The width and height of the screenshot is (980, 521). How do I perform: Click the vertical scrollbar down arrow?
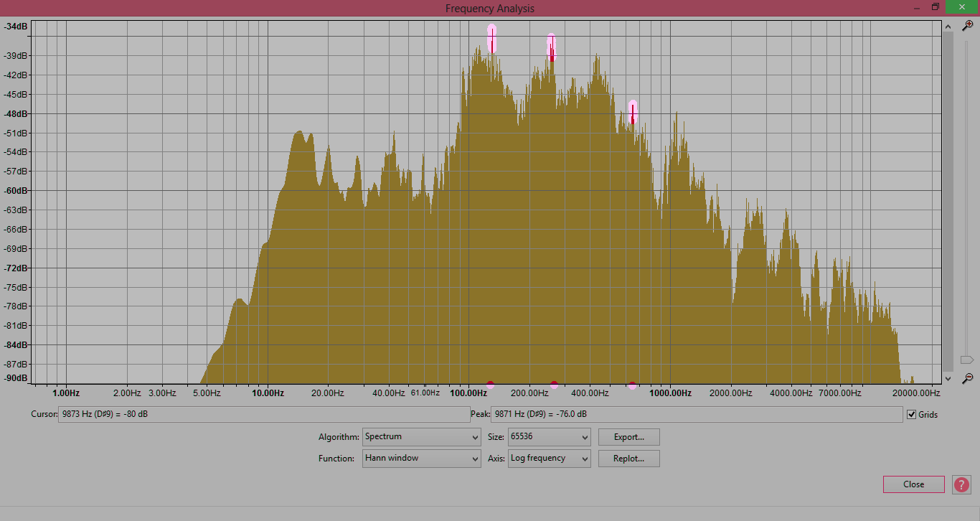[948, 378]
